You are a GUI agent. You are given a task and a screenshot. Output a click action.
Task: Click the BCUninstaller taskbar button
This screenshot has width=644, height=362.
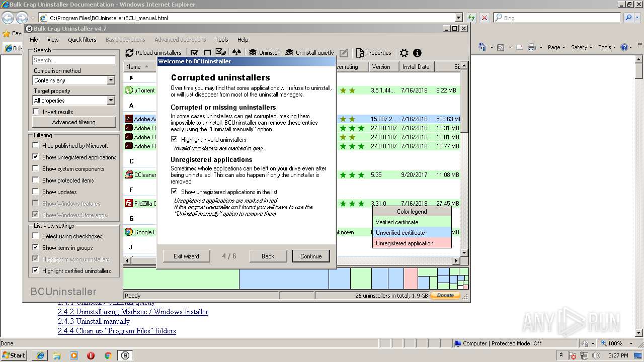(125, 355)
